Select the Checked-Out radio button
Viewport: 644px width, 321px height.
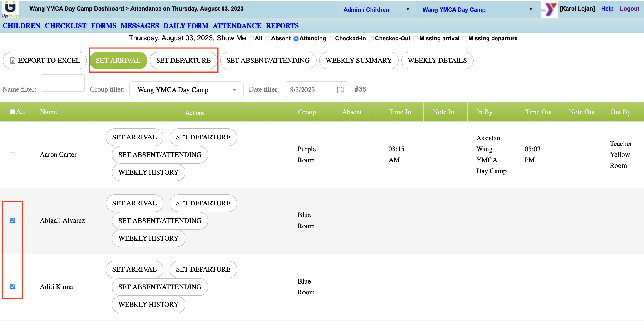371,39
